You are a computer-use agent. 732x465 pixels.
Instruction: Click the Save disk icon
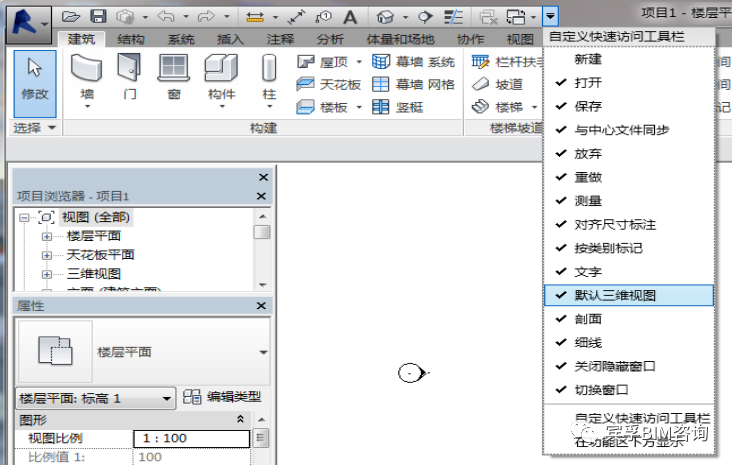click(98, 17)
